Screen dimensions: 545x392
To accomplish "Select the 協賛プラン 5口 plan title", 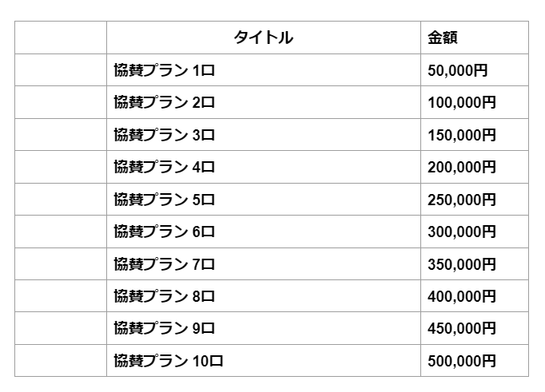I will pos(165,200).
